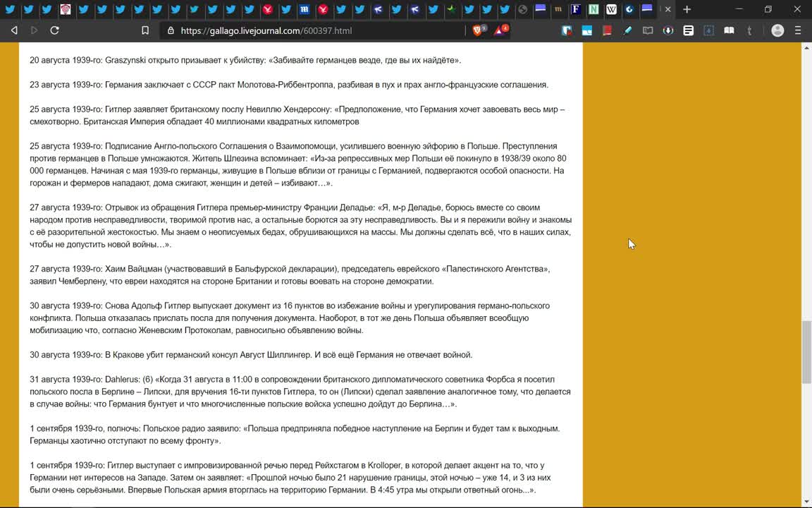Click the text '23 августа 1939-го: Германия заключает'
This screenshot has height=508, width=812.
pyautogui.click(x=105, y=85)
